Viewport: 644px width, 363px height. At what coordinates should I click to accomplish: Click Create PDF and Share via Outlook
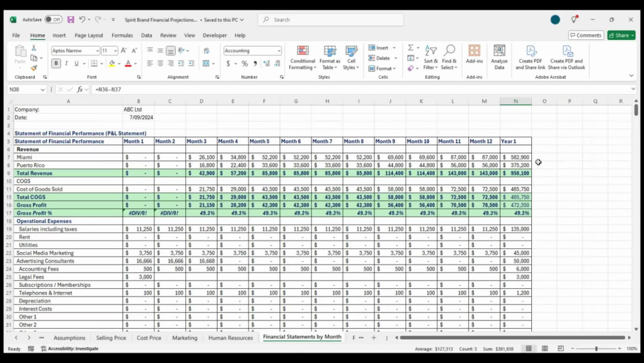(x=566, y=57)
